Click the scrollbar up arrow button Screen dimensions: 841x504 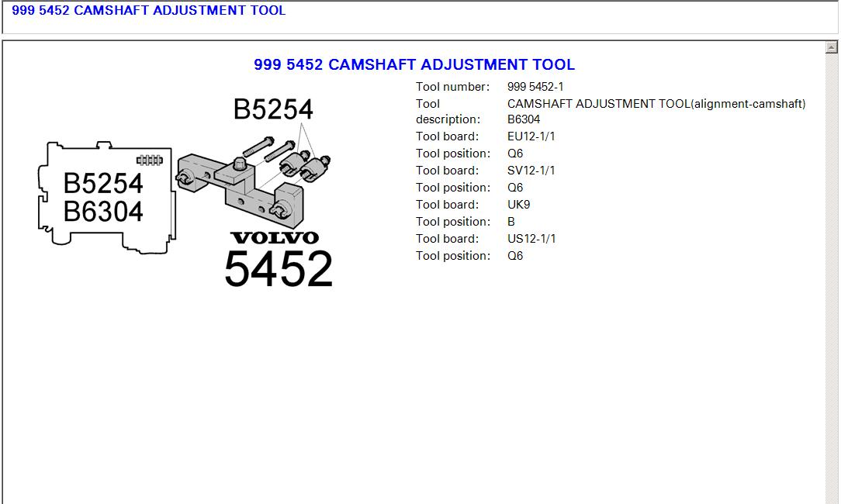click(831, 47)
